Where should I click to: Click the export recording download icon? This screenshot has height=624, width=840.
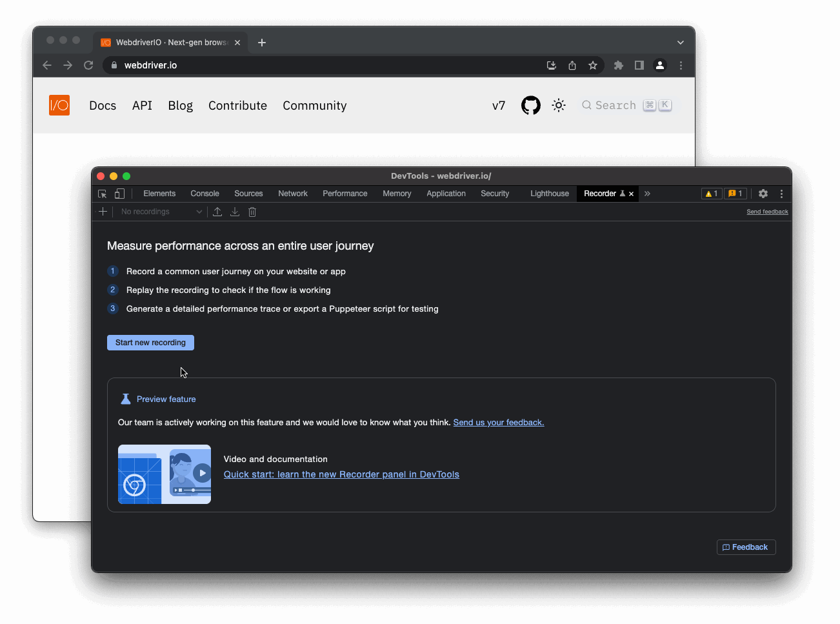click(235, 212)
